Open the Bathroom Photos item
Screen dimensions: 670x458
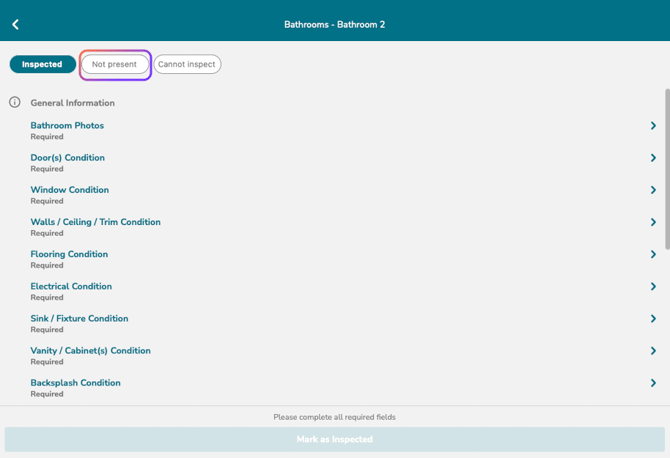(x=67, y=126)
